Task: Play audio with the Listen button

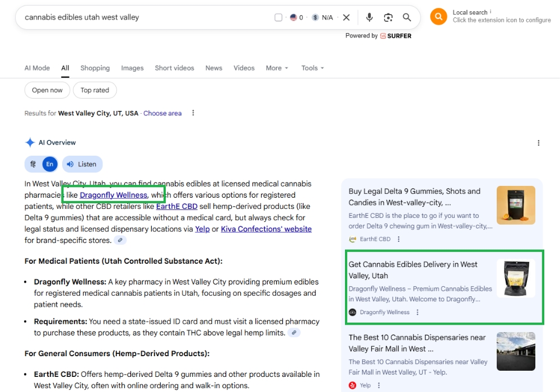Action: click(x=82, y=164)
